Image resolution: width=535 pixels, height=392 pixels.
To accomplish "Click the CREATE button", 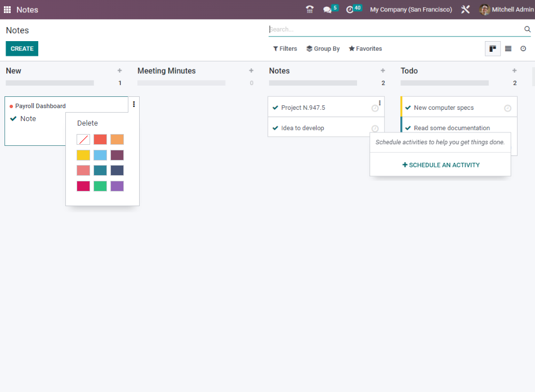I will (x=22, y=49).
